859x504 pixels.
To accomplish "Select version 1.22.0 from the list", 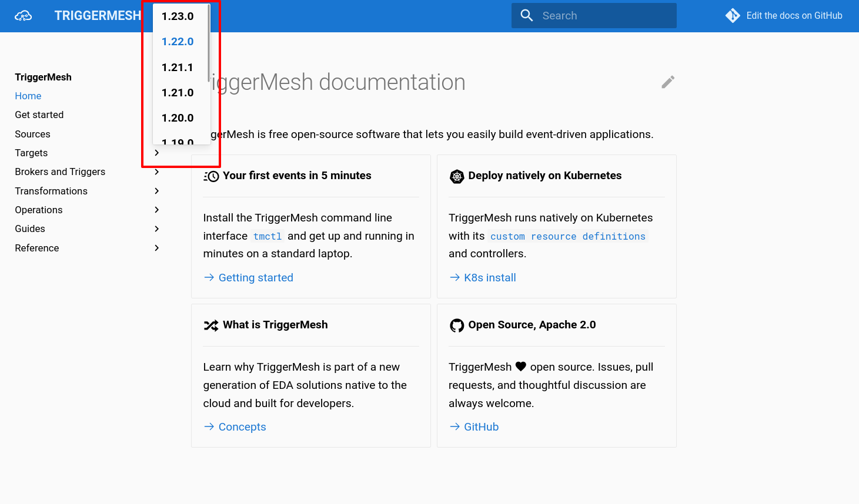I will pyautogui.click(x=178, y=42).
